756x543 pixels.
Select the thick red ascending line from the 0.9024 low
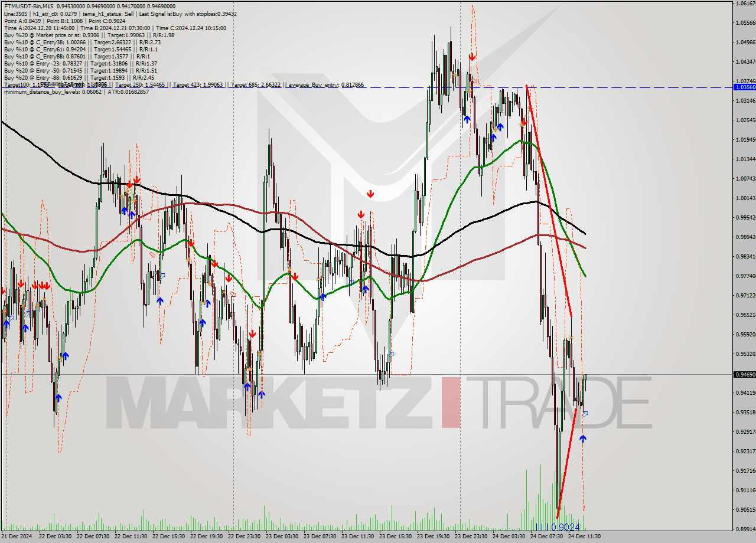click(x=567, y=463)
